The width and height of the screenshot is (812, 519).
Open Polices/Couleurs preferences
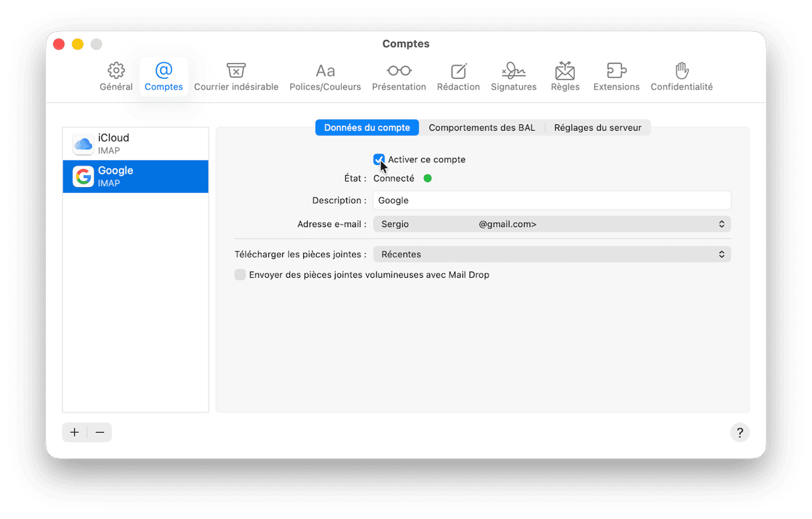tap(325, 75)
